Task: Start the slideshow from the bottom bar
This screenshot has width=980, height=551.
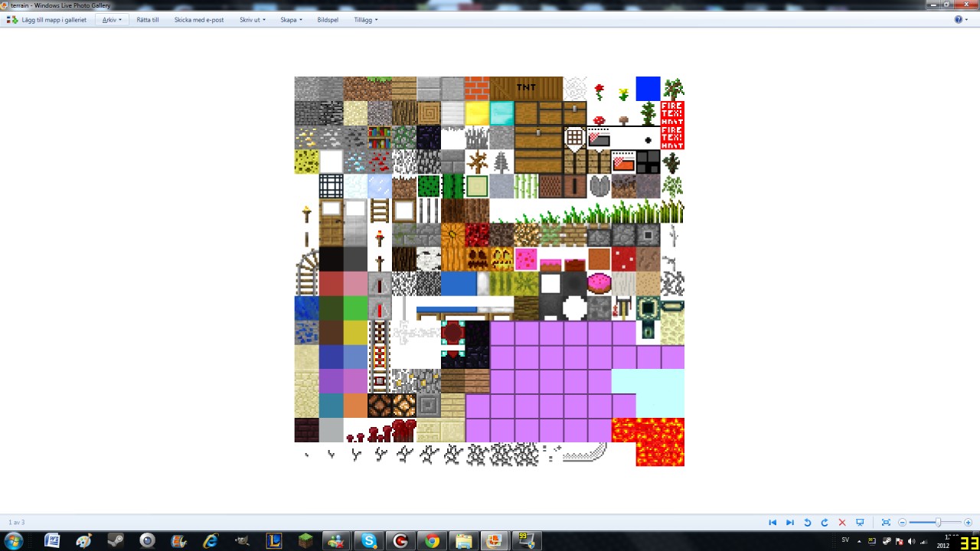Action: pos(861,522)
